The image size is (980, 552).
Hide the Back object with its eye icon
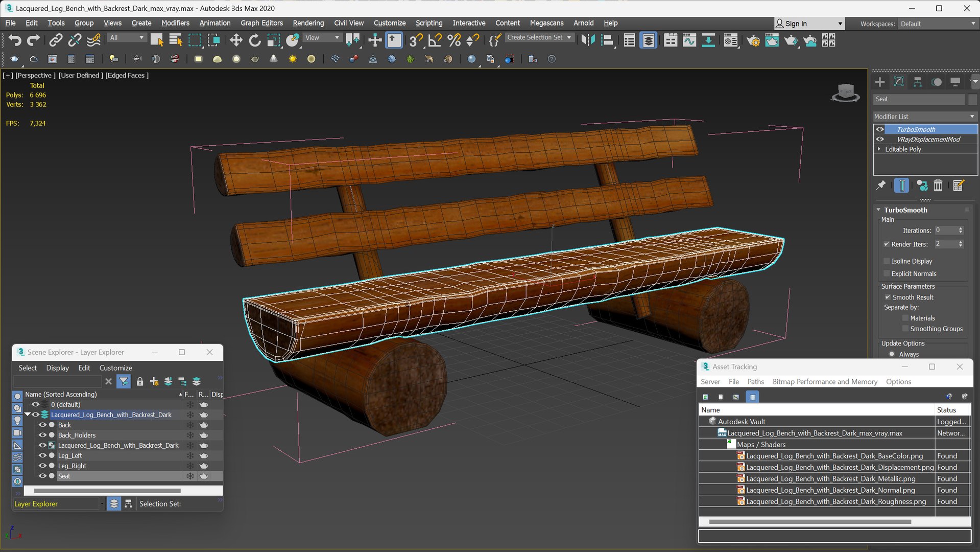[42, 425]
